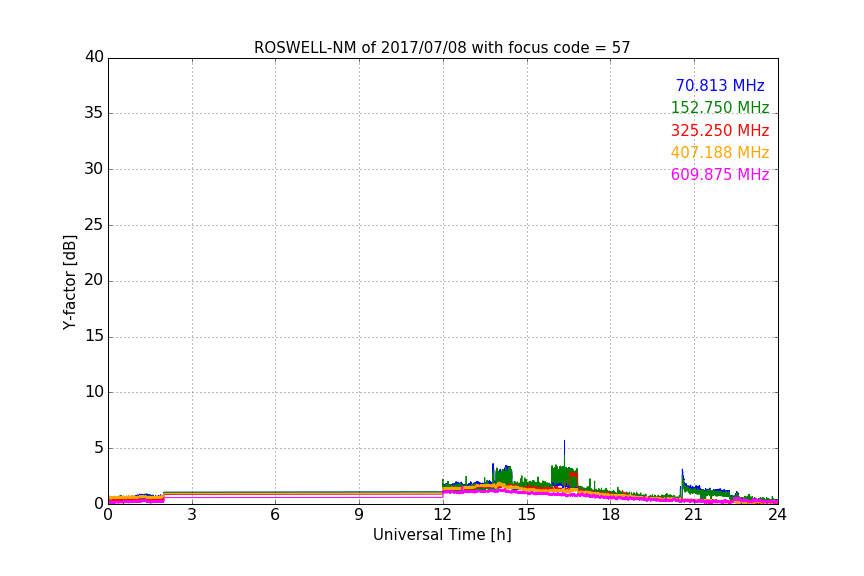Image resolution: width=864 pixels, height=576 pixels.
Task: Select the 70.813 MHz legend label
Action: pos(720,86)
